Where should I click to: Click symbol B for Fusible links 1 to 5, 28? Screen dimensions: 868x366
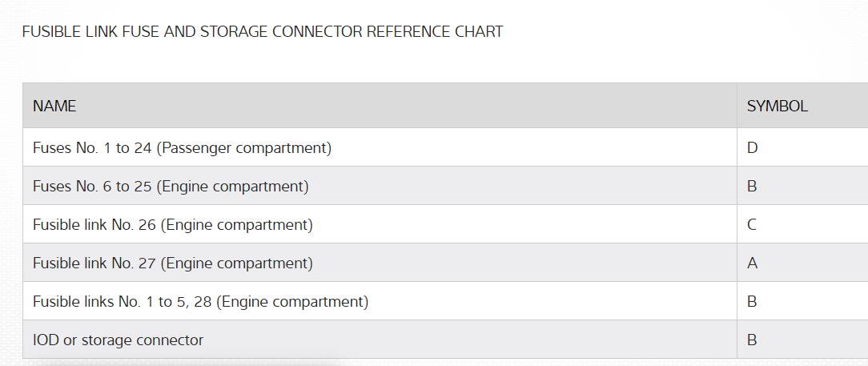[x=752, y=302]
